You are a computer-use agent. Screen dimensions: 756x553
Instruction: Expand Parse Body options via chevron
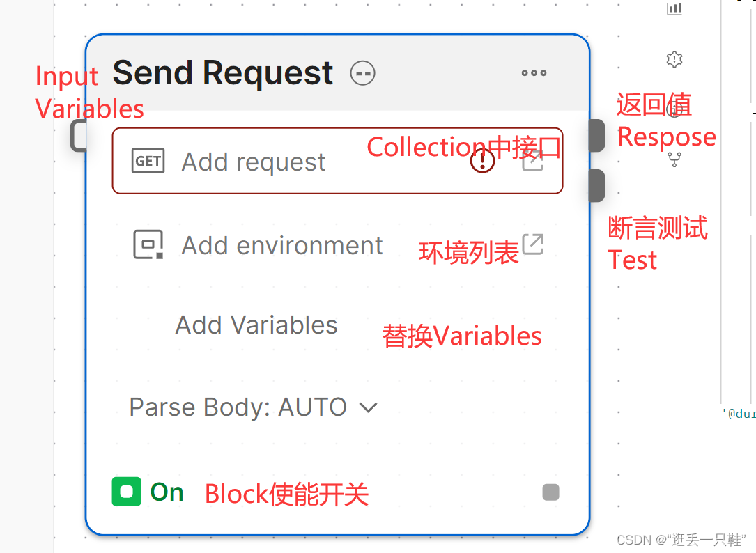point(369,407)
